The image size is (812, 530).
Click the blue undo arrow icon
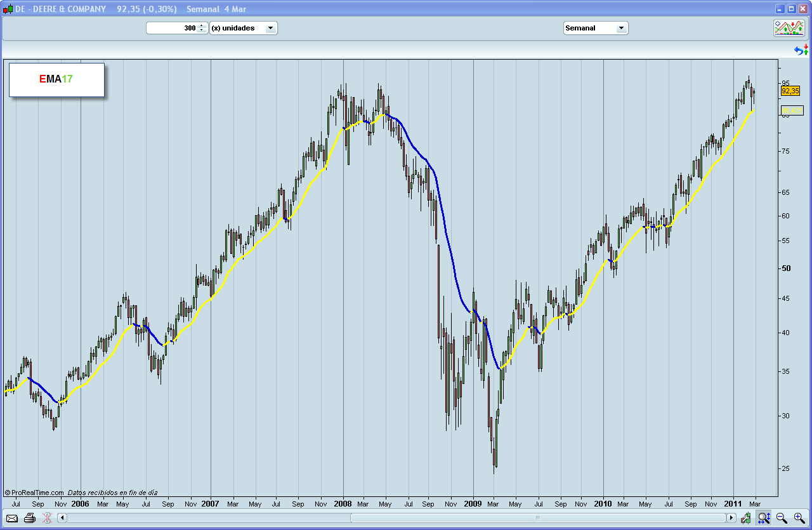pyautogui.click(x=798, y=49)
